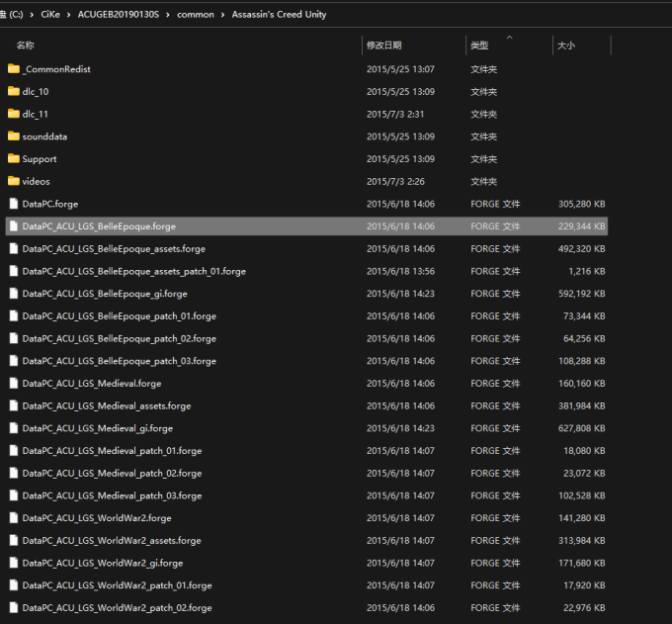Select the dlc_11 folder name
This screenshot has height=624, width=672.
pos(36,114)
